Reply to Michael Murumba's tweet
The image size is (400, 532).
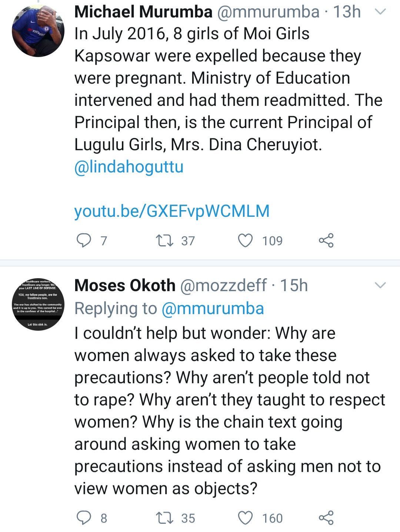tap(84, 240)
